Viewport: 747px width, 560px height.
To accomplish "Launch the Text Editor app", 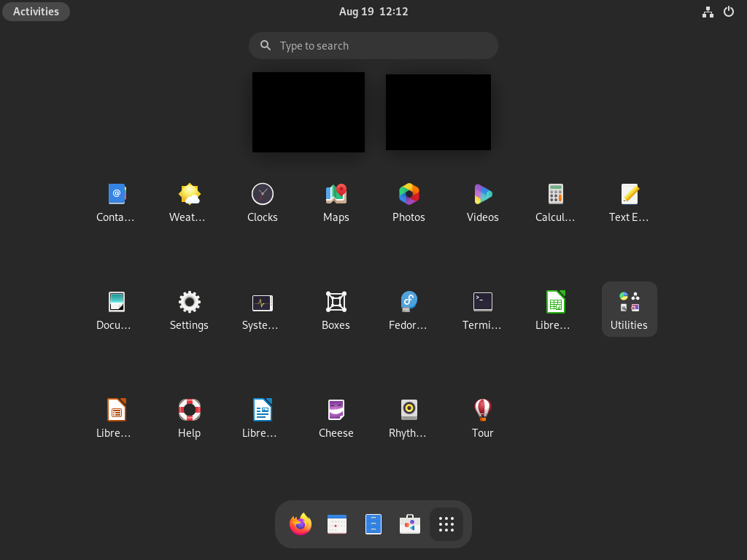I will pos(630,202).
